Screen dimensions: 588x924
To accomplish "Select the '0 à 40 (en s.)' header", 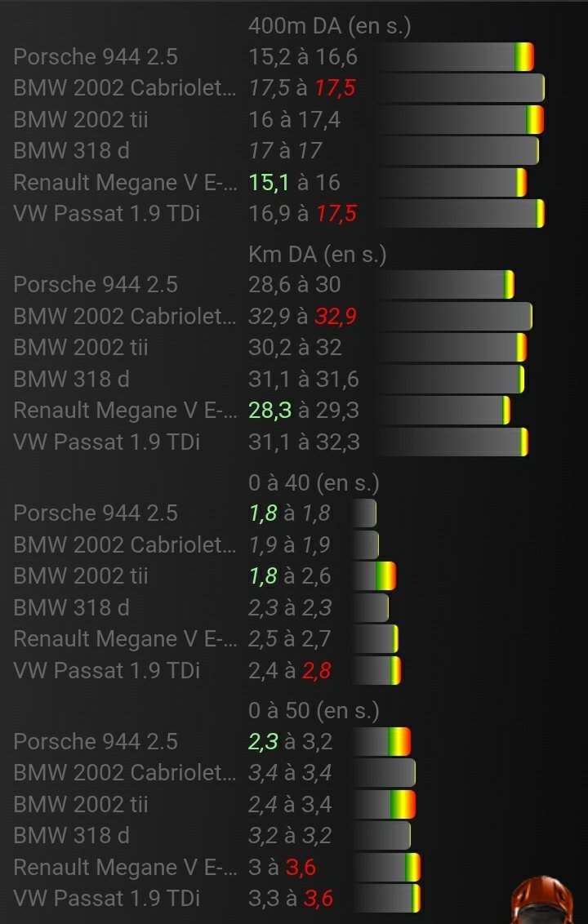I will (x=314, y=483).
